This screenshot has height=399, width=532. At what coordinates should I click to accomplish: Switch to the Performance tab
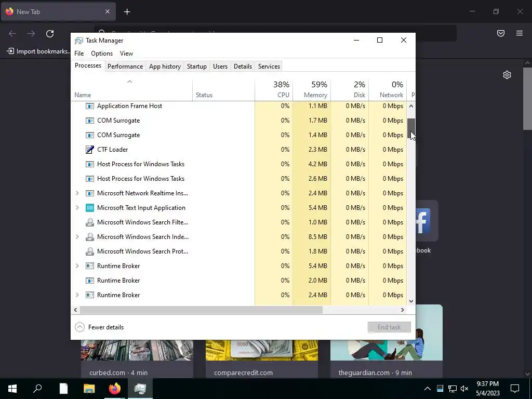click(125, 66)
